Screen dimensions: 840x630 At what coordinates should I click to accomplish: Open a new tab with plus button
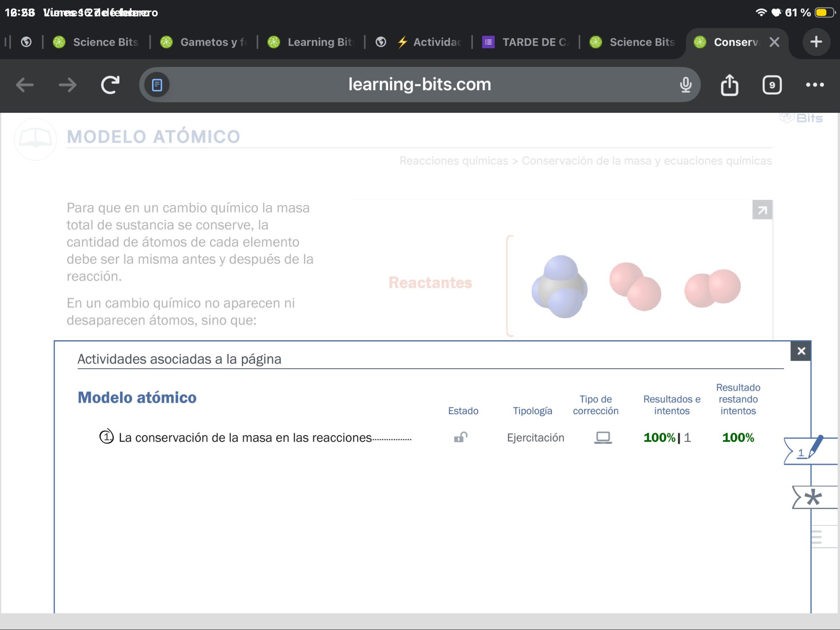(816, 42)
